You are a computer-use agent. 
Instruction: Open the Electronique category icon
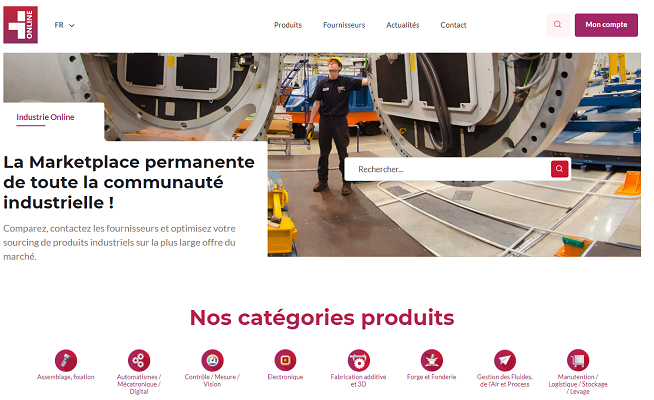[285, 360]
